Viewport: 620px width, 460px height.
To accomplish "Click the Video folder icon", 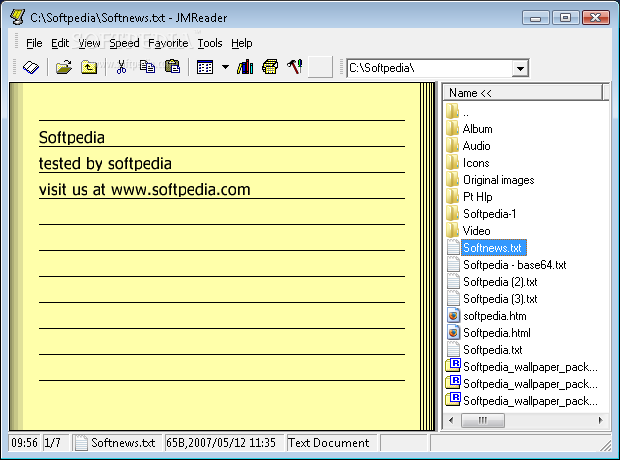I will pos(453,231).
